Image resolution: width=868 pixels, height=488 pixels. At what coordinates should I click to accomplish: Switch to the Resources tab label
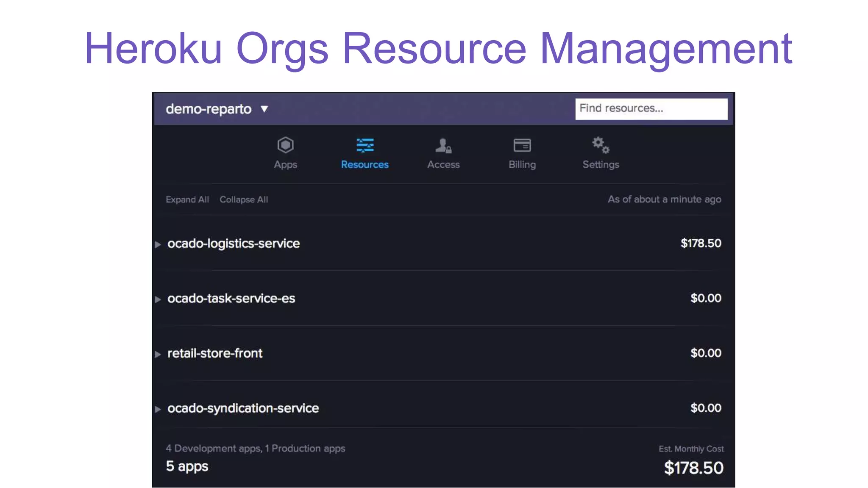365,165
